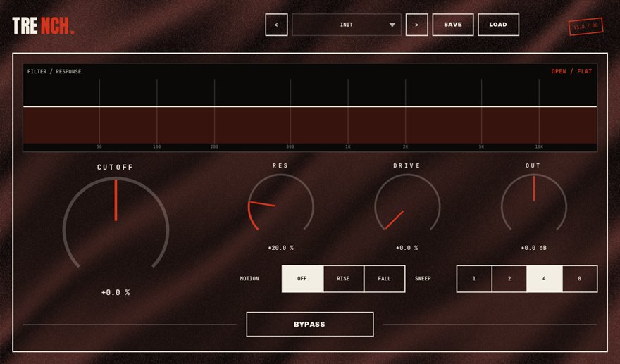The height and width of the screenshot is (364, 620).
Task: Click the 100 frequency label in the display
Action: [x=157, y=146]
